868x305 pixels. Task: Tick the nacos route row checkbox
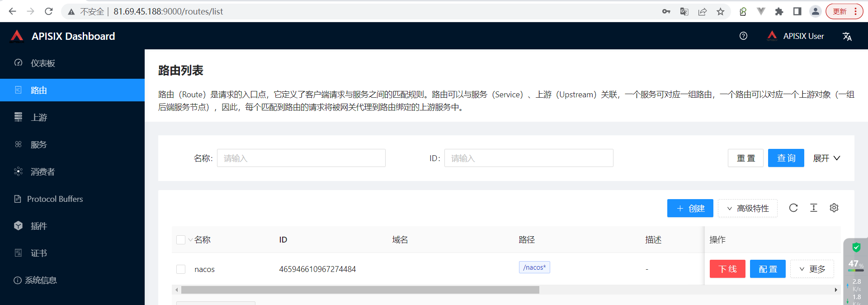click(x=181, y=269)
